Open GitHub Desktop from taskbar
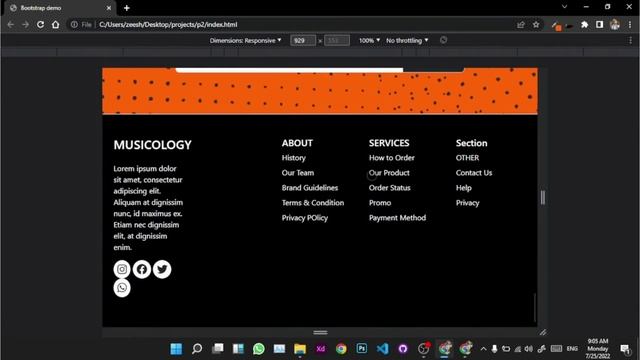This screenshot has height=360, width=640. pos(403,349)
